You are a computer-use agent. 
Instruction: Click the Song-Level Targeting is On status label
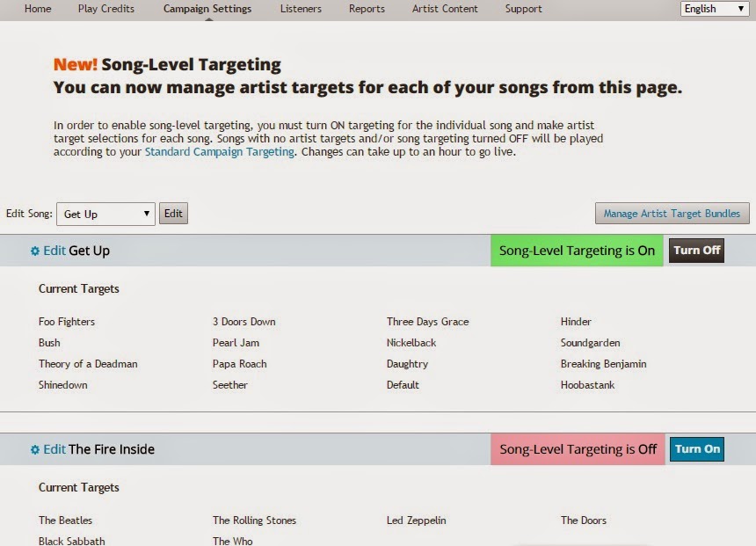(578, 251)
